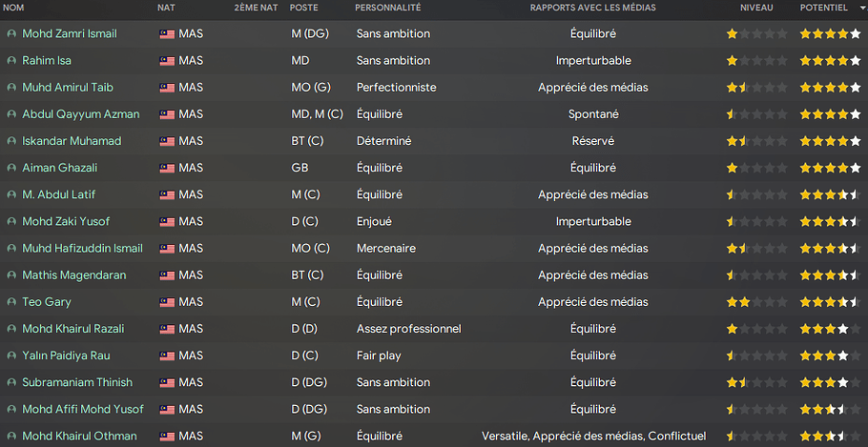This screenshot has height=447, width=868.
Task: Click the RAPPORTS AVEC LES MÉDIAS header
Action: pyautogui.click(x=593, y=8)
